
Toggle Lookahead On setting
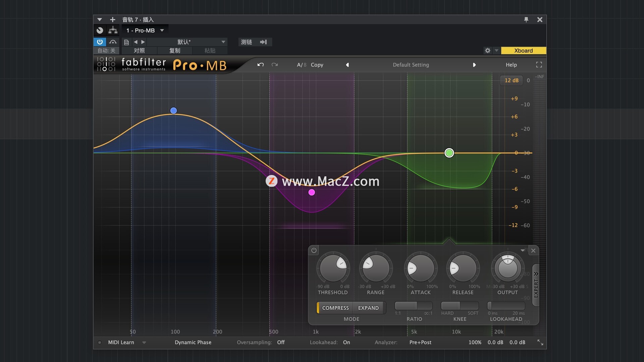346,342
